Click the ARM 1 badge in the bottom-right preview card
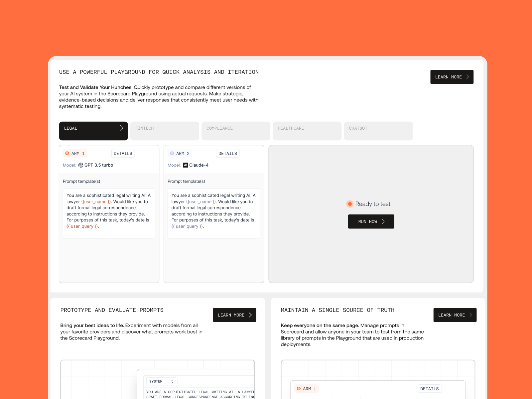 click(x=306, y=388)
